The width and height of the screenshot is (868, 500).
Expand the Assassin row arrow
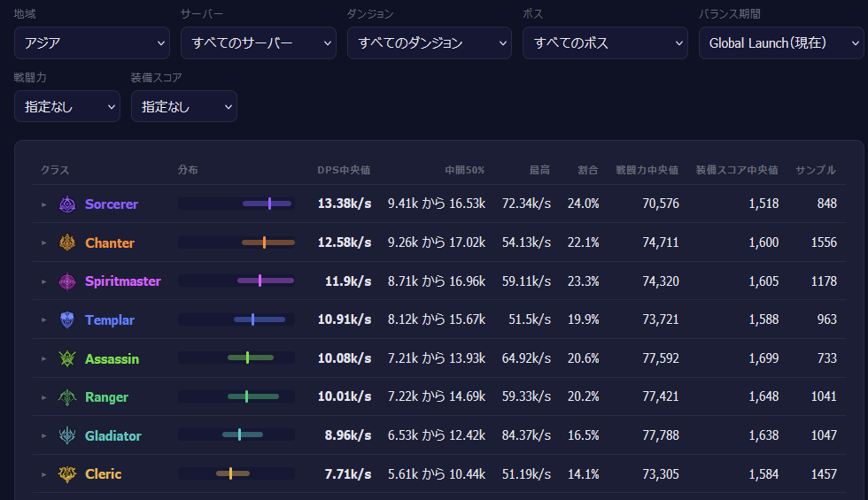coord(43,358)
